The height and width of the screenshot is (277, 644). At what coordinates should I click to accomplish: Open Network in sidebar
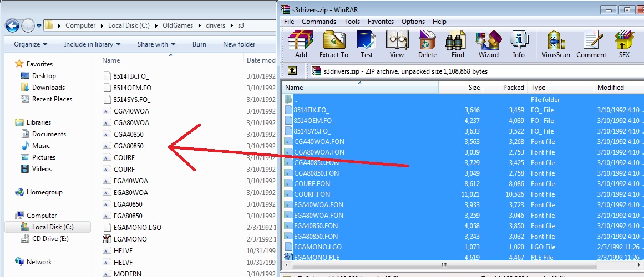click(33, 262)
